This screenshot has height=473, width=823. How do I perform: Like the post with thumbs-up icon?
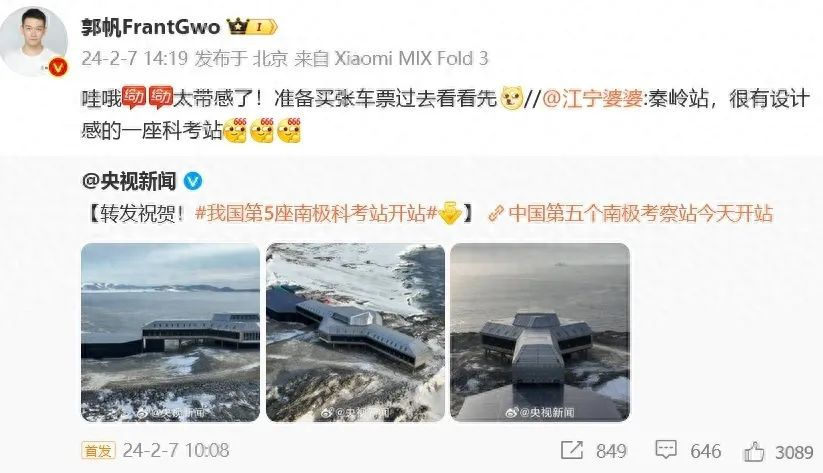754,451
